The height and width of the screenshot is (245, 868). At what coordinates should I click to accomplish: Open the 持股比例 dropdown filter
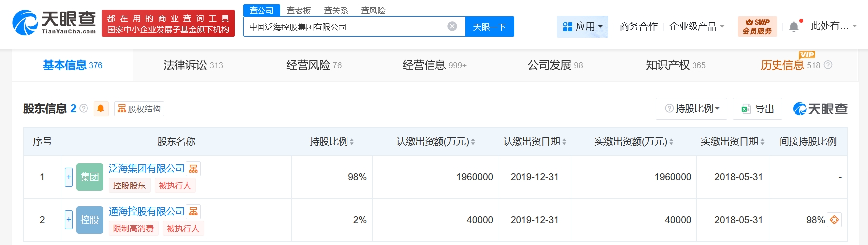[692, 109]
